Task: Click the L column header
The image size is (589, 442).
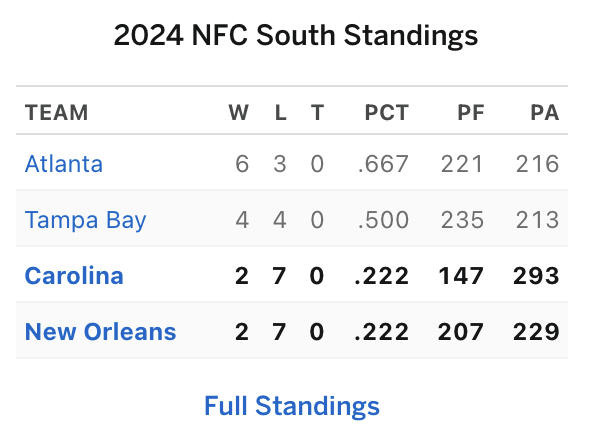Action: pyautogui.click(x=281, y=113)
